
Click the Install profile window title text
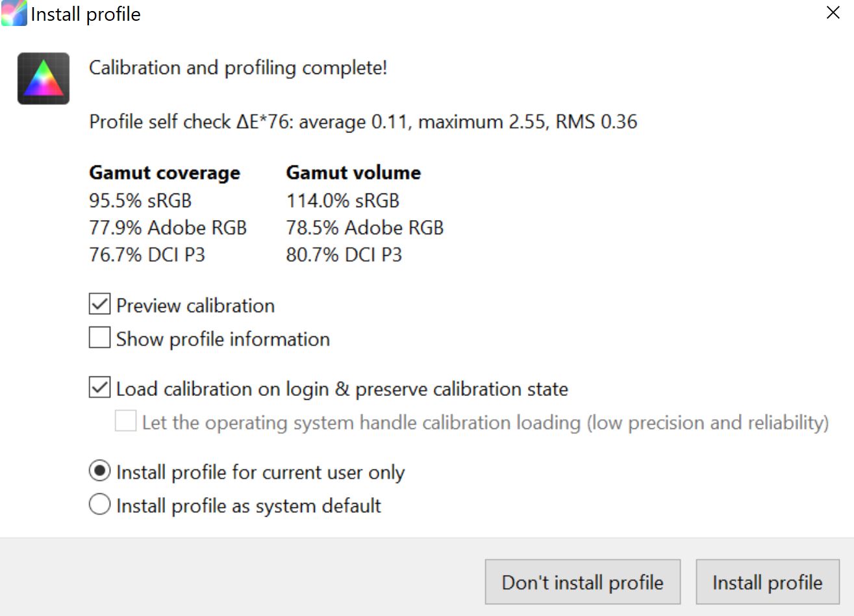click(x=86, y=14)
